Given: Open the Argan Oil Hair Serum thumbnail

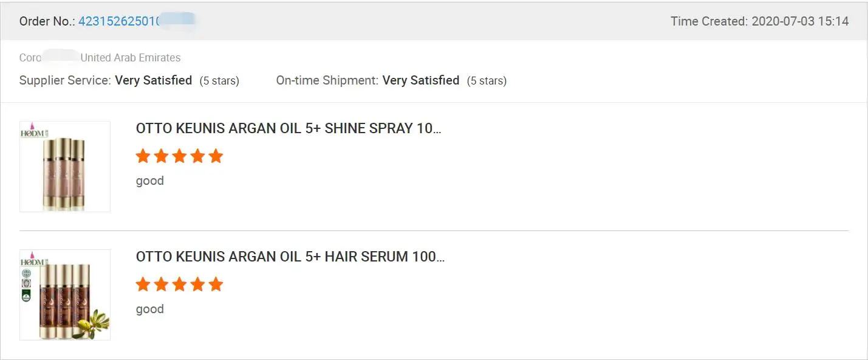Looking at the screenshot, I should (65, 295).
